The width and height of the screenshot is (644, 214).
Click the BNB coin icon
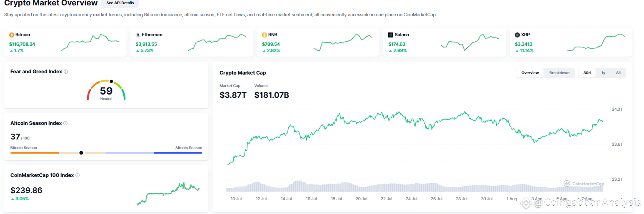click(265, 35)
